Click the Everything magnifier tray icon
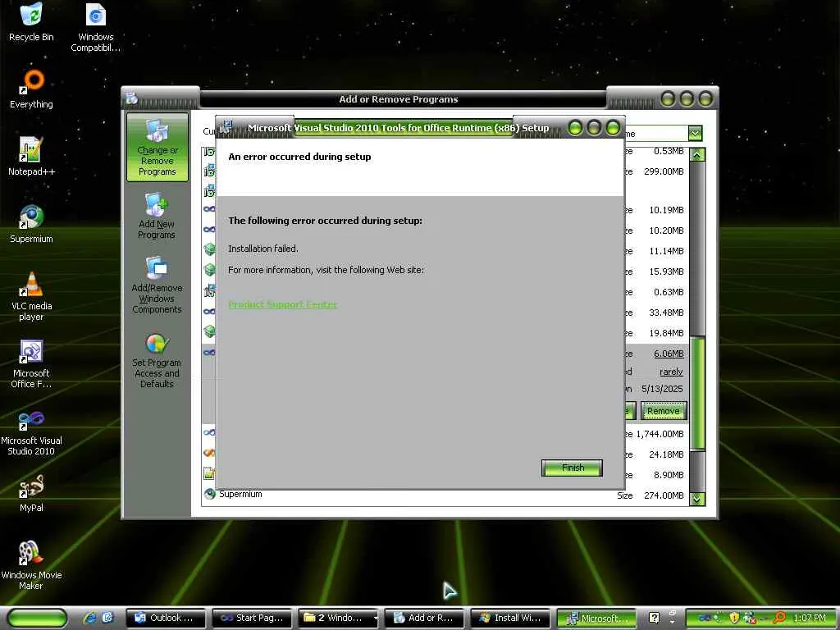The width and height of the screenshot is (840, 630). tap(779, 618)
